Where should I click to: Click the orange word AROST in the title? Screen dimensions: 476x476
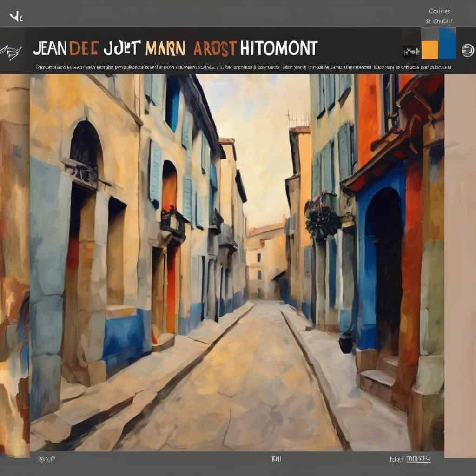click(x=213, y=48)
